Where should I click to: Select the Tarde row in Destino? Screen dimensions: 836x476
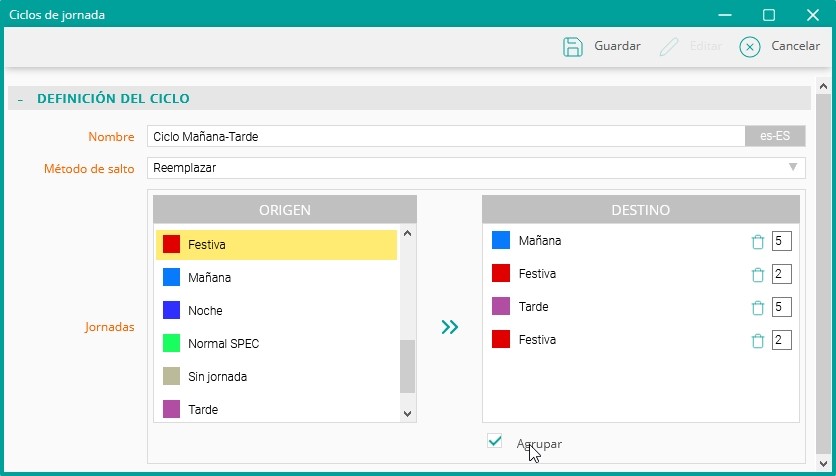click(x=640, y=307)
